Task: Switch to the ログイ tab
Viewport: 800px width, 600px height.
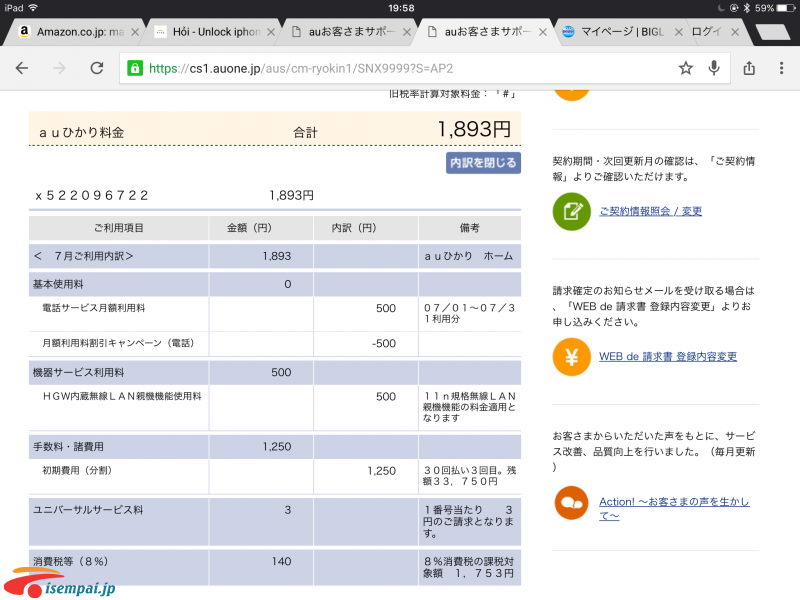Action: [713, 32]
